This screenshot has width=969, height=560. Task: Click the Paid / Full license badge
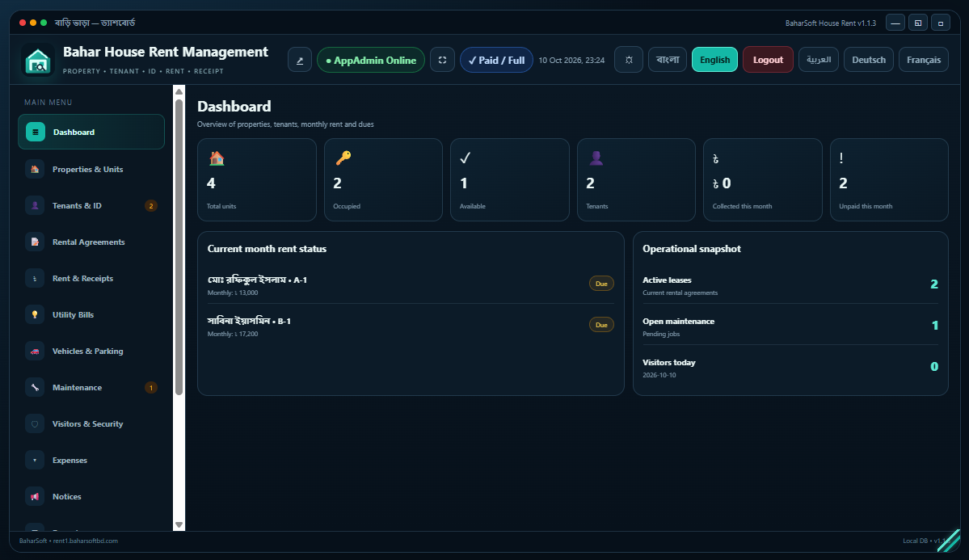coord(496,60)
